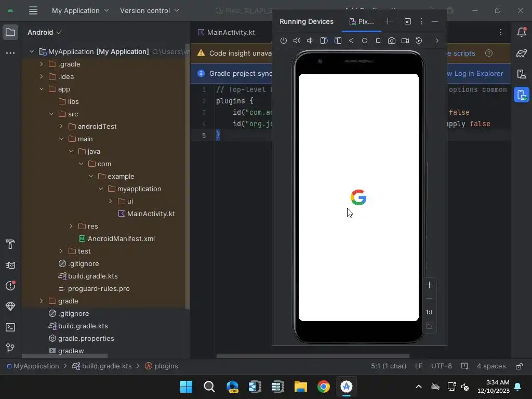532x399 pixels.
Task: Collapse the app module folder
Action: (x=42, y=89)
